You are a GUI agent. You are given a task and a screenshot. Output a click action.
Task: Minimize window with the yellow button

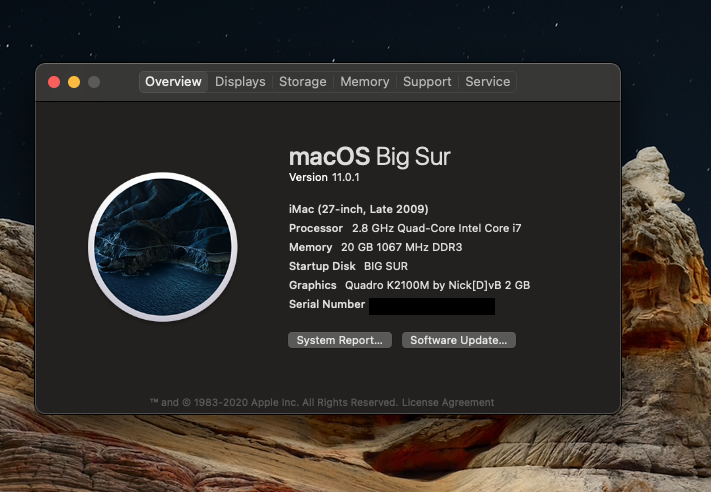click(74, 82)
